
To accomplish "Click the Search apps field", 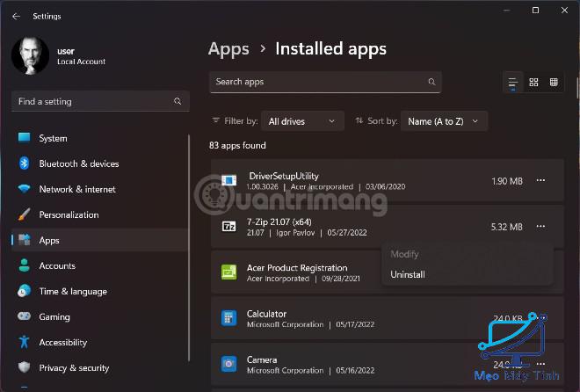I will click(x=325, y=82).
